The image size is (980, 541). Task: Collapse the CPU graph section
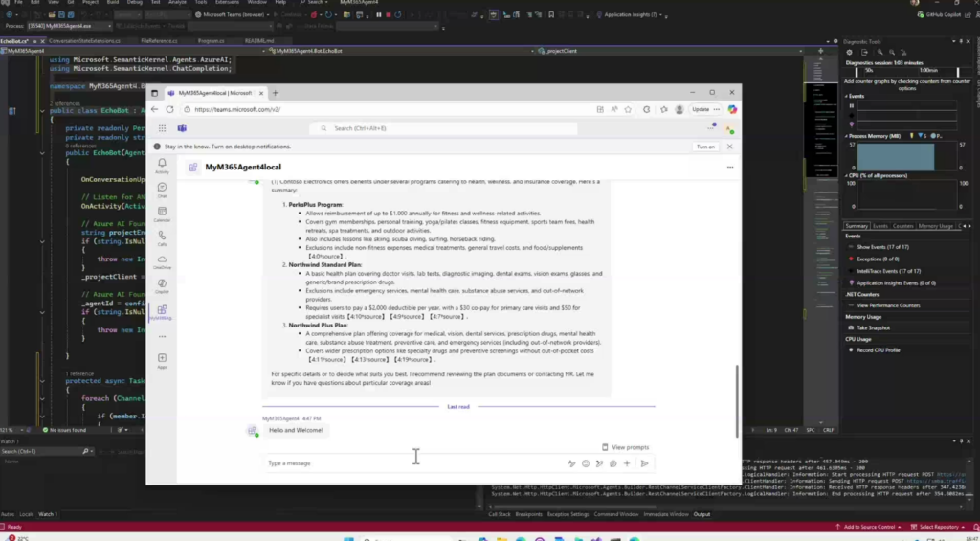(x=847, y=176)
